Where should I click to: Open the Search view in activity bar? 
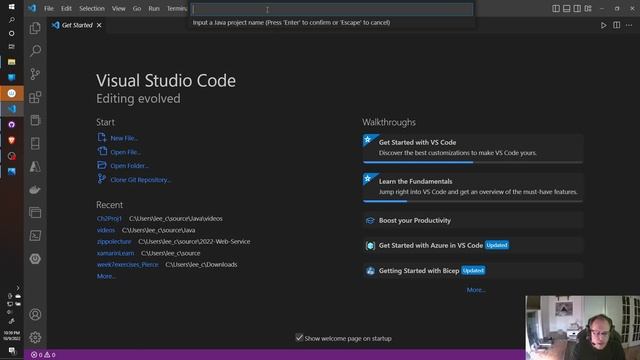pyautogui.click(x=35, y=51)
